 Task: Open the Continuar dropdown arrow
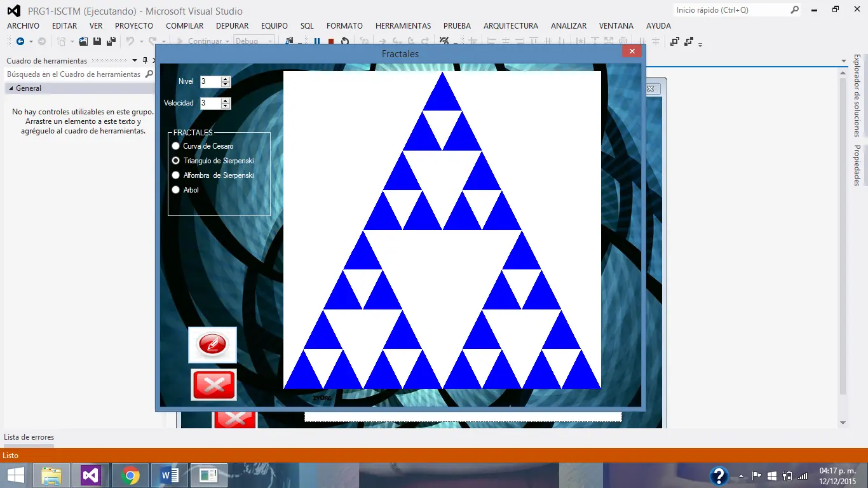(227, 41)
